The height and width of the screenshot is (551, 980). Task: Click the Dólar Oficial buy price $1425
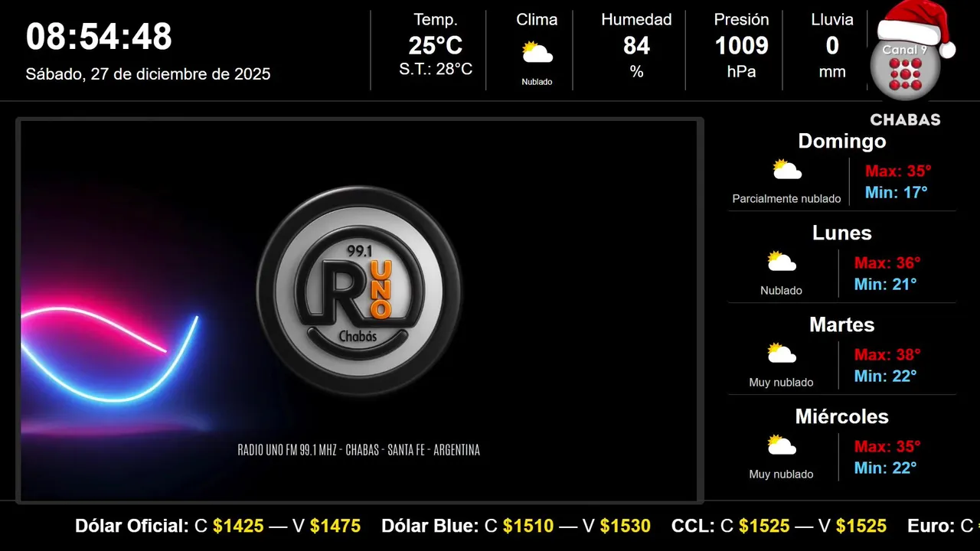tap(238, 526)
